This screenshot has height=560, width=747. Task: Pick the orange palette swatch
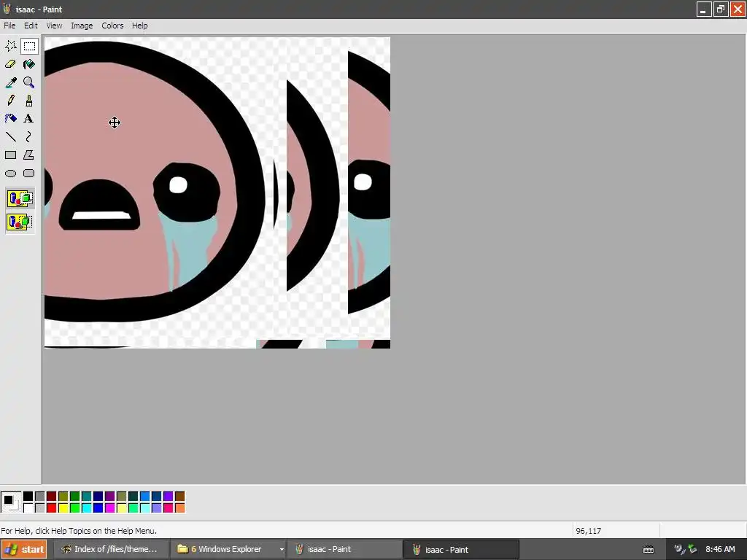point(179,508)
